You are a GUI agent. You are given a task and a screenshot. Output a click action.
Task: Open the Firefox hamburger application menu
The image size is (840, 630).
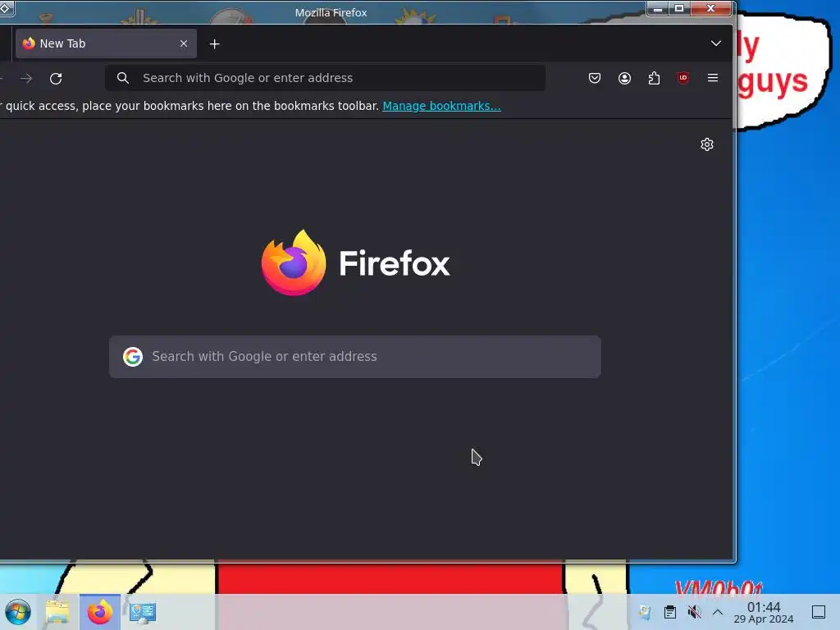point(713,78)
